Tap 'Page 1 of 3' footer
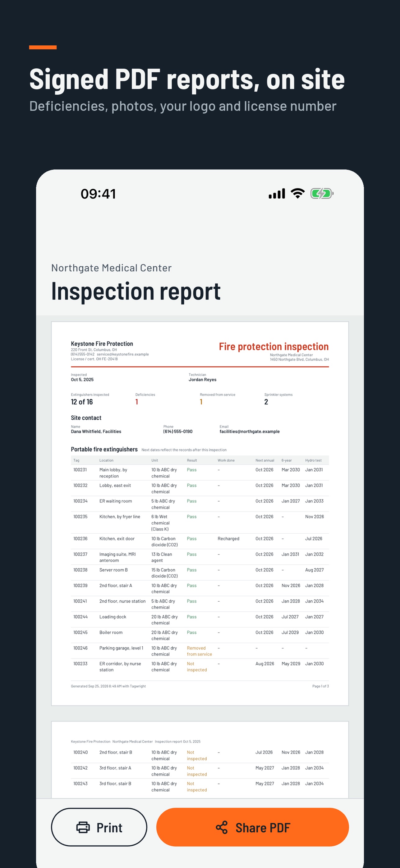Viewport: 400px width, 868px height. [x=320, y=686]
